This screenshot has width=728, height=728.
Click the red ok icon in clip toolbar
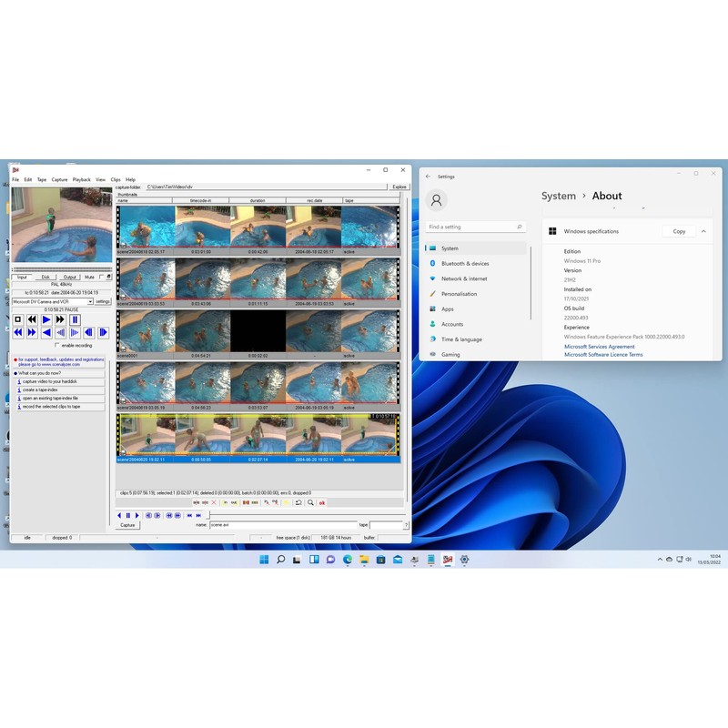tap(322, 502)
